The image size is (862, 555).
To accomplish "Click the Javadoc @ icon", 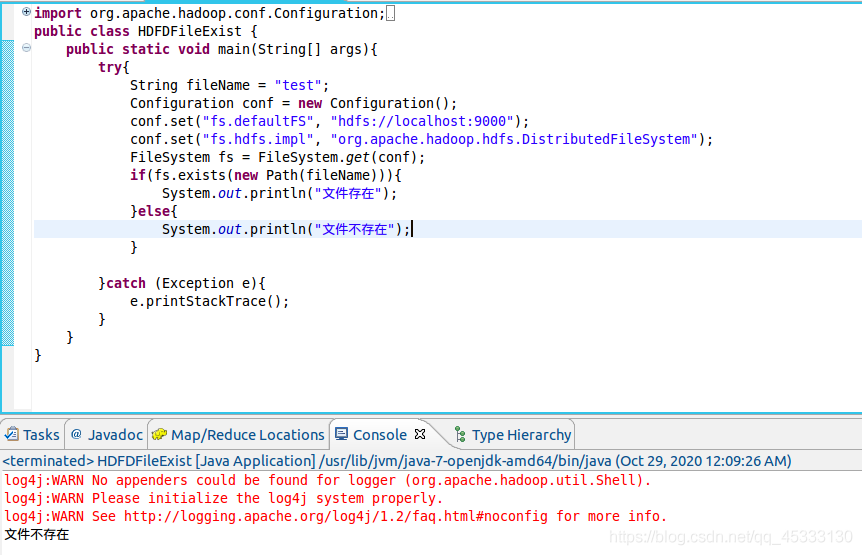I will pyautogui.click(x=76, y=434).
